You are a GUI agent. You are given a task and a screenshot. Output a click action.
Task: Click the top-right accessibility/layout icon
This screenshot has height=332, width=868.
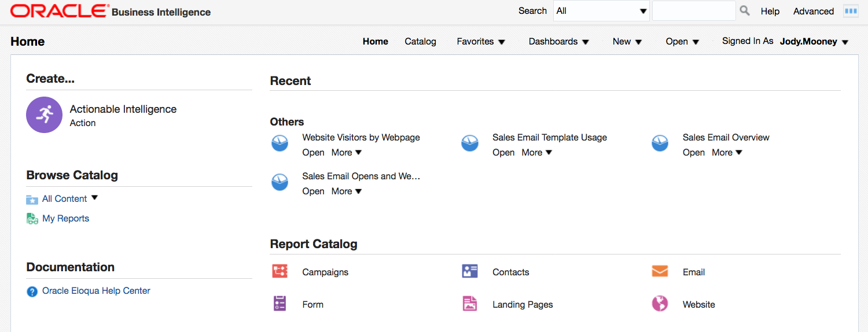850,11
